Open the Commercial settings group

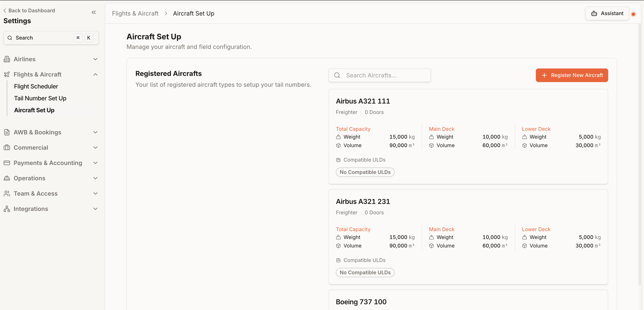click(x=51, y=148)
